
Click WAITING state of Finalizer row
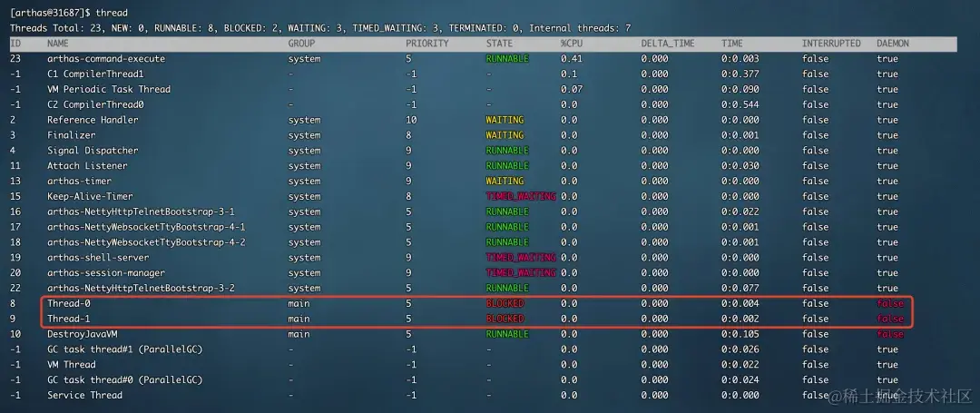point(505,135)
